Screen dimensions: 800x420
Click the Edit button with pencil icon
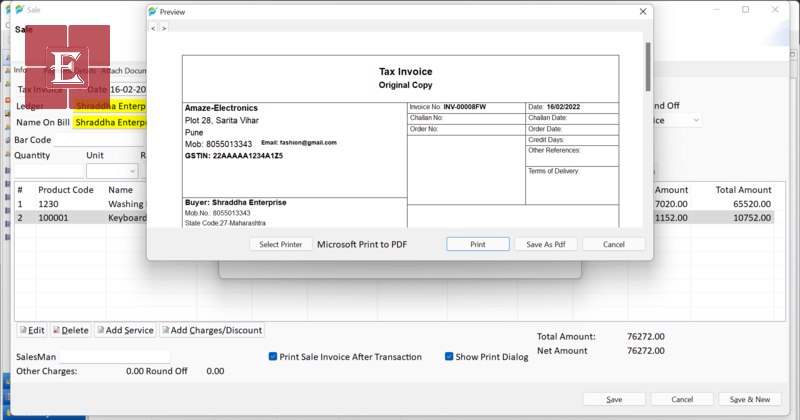click(32, 330)
